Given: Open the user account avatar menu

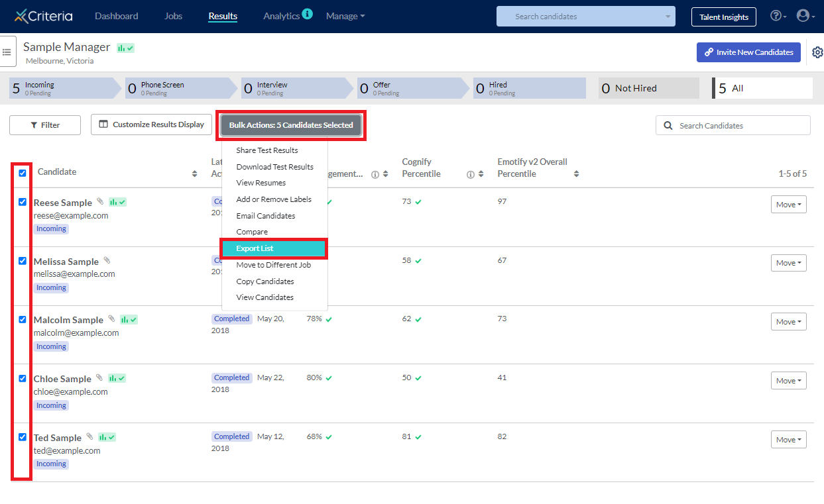Looking at the screenshot, I should (x=805, y=16).
